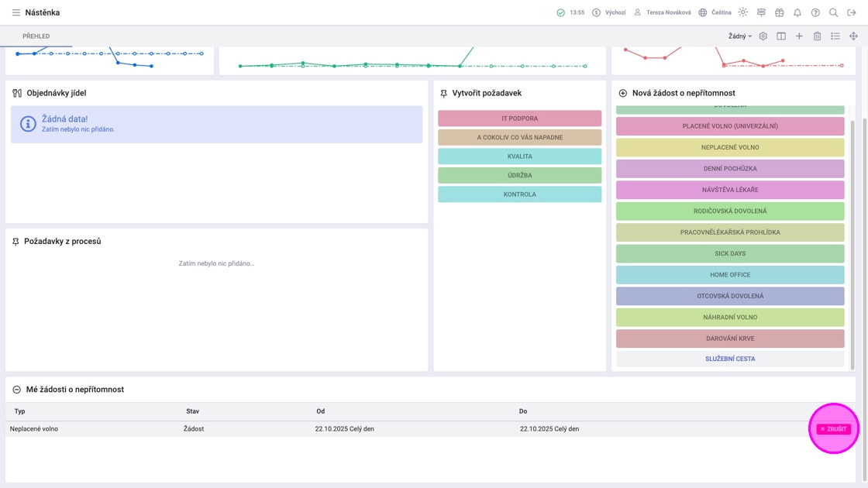This screenshot has width=868, height=488.
Task: Click the signpost icon in header
Action: [x=761, y=12]
